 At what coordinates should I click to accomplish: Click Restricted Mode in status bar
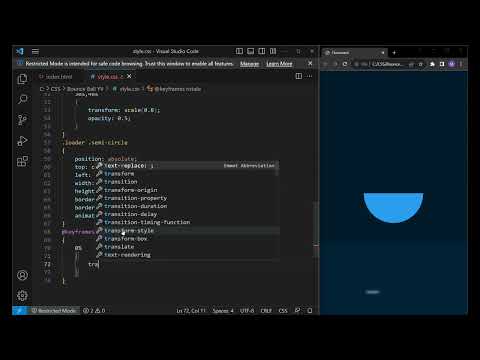coord(54,311)
